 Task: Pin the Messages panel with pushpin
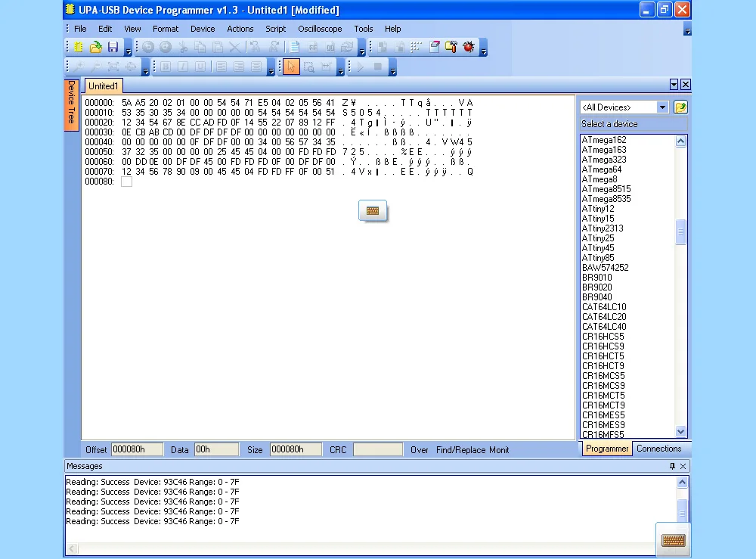(672, 467)
